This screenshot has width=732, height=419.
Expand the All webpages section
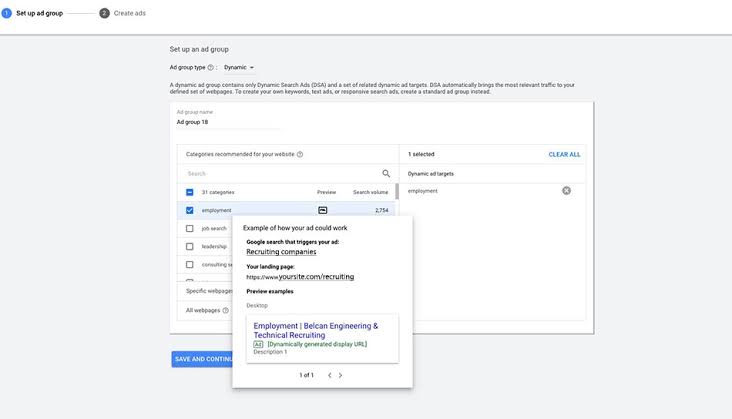[x=205, y=310]
